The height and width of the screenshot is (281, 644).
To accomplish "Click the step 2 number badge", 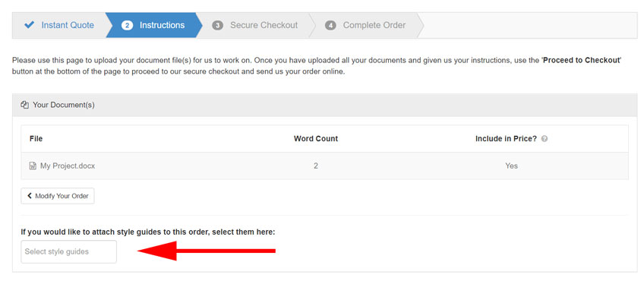I will tap(127, 25).
